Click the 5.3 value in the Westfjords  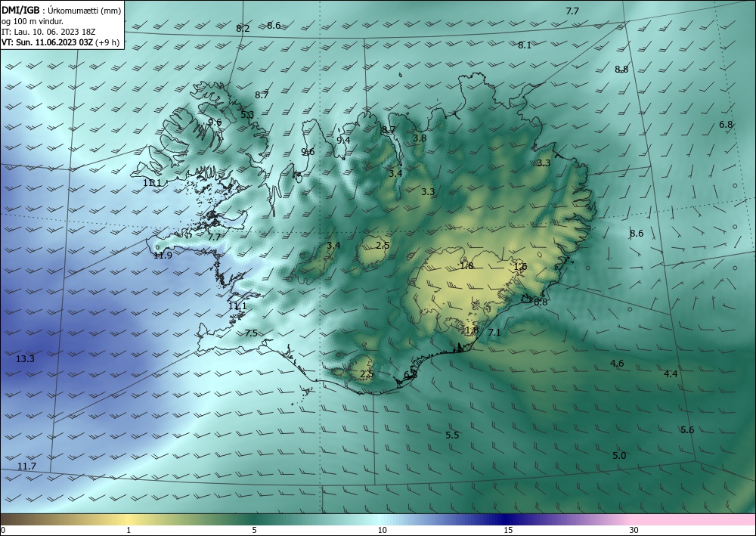(x=247, y=114)
